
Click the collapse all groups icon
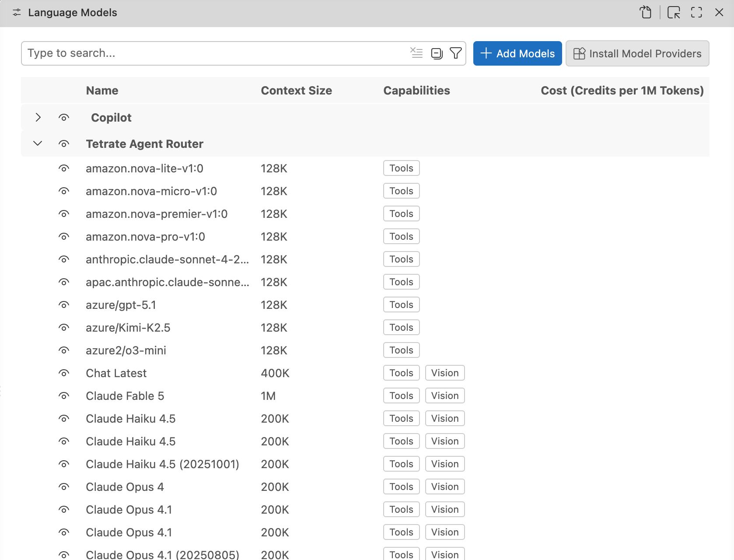click(x=437, y=53)
